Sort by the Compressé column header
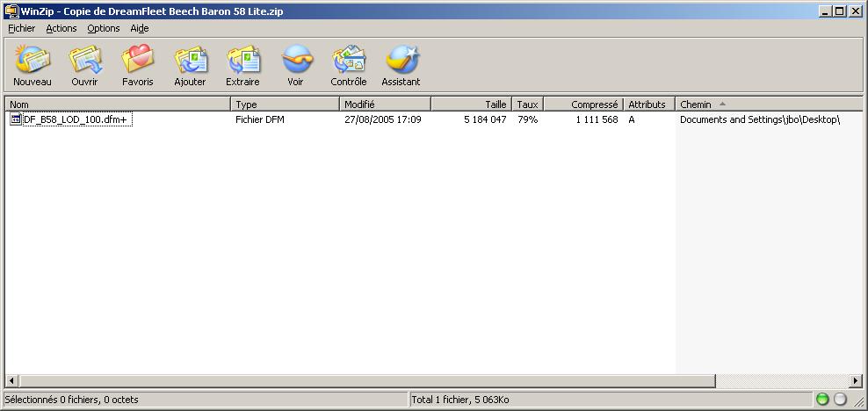 (584, 104)
